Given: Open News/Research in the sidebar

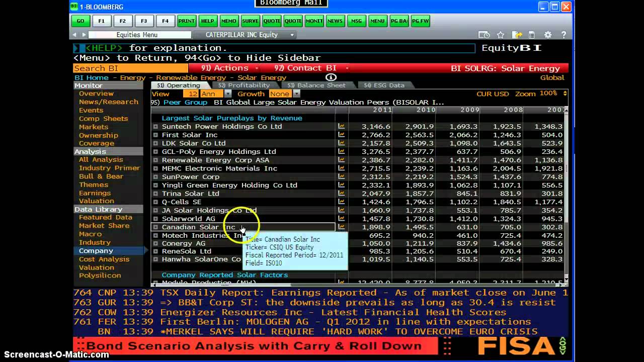Looking at the screenshot, I should point(109,102).
